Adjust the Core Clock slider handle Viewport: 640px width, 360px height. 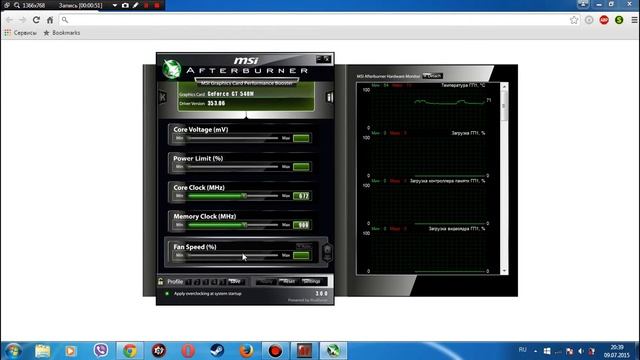pos(244,196)
